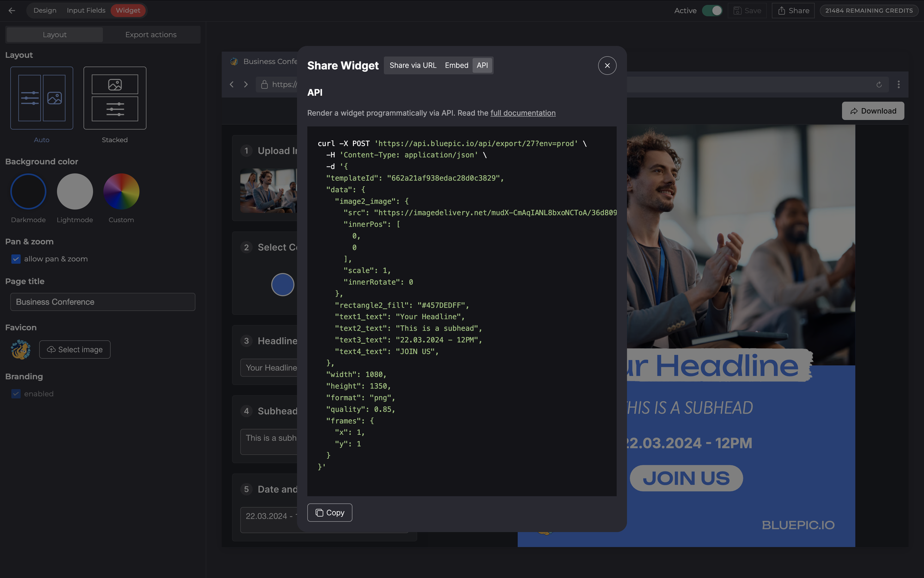The height and width of the screenshot is (578, 924).
Task: Click the preview back chevron
Action: [x=232, y=84]
